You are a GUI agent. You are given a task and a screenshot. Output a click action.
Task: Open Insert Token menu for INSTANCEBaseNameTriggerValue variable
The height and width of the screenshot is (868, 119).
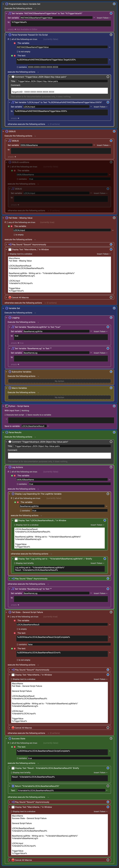(x=103, y=18)
